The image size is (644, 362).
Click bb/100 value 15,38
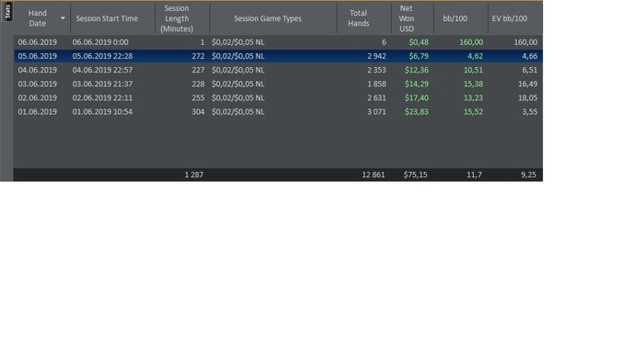click(473, 84)
